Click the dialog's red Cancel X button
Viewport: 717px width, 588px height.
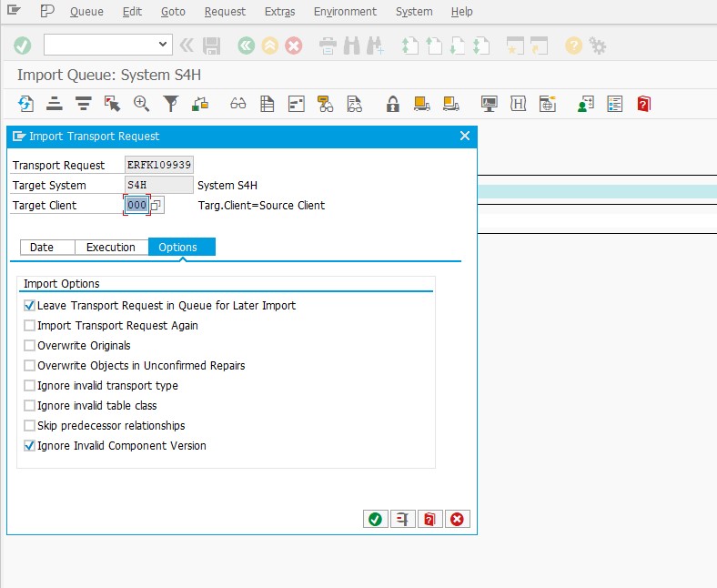458,519
